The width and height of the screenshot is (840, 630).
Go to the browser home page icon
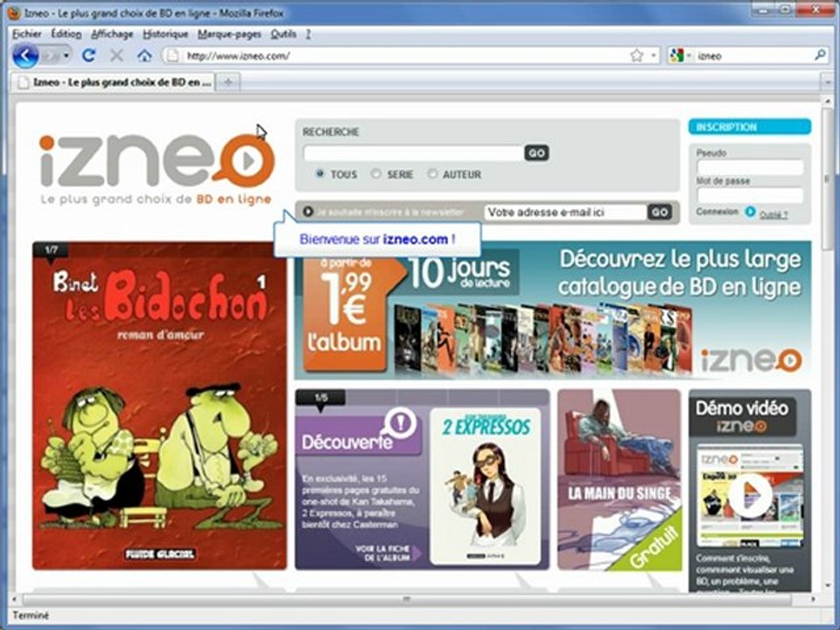[144, 55]
